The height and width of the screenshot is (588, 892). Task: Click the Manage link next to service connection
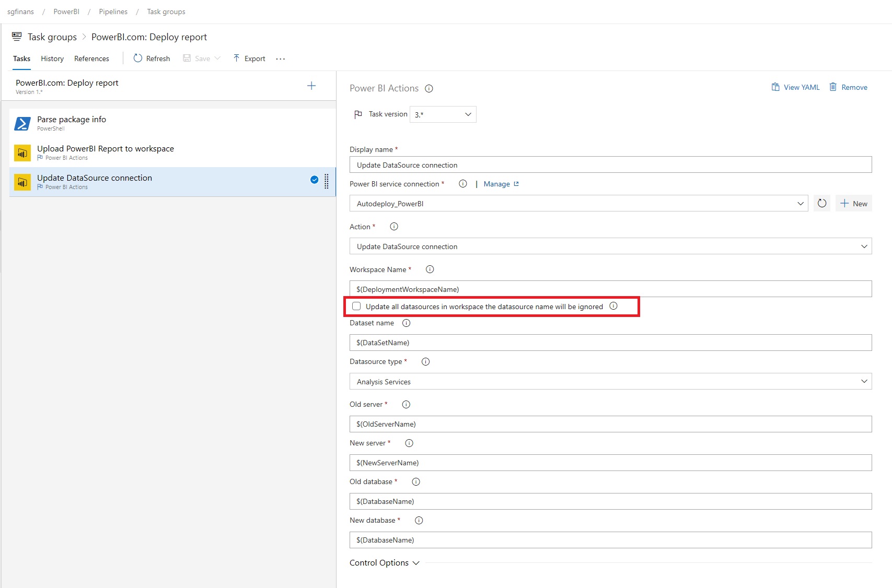click(497, 183)
